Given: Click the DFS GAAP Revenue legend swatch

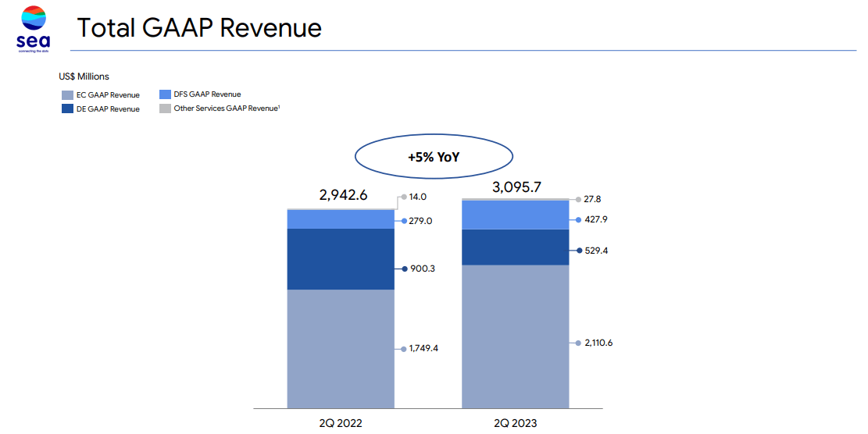Looking at the screenshot, I should [165, 94].
